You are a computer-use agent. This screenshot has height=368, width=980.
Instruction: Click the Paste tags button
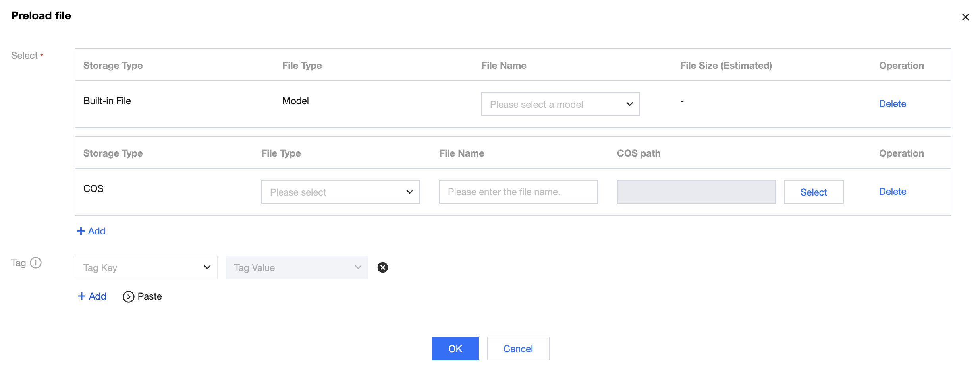(x=143, y=296)
